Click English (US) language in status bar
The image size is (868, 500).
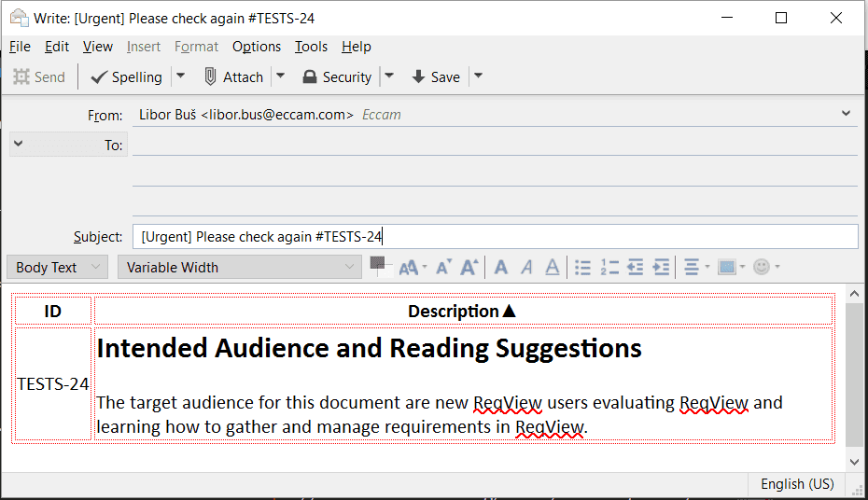[x=797, y=484]
